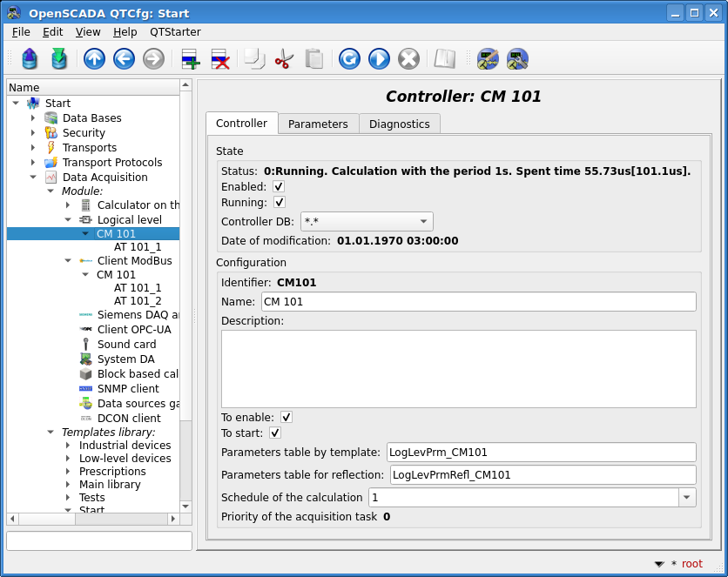Image resolution: width=728 pixels, height=577 pixels.
Task: Go up one level with the up-arrow icon
Action: pyautogui.click(x=94, y=59)
